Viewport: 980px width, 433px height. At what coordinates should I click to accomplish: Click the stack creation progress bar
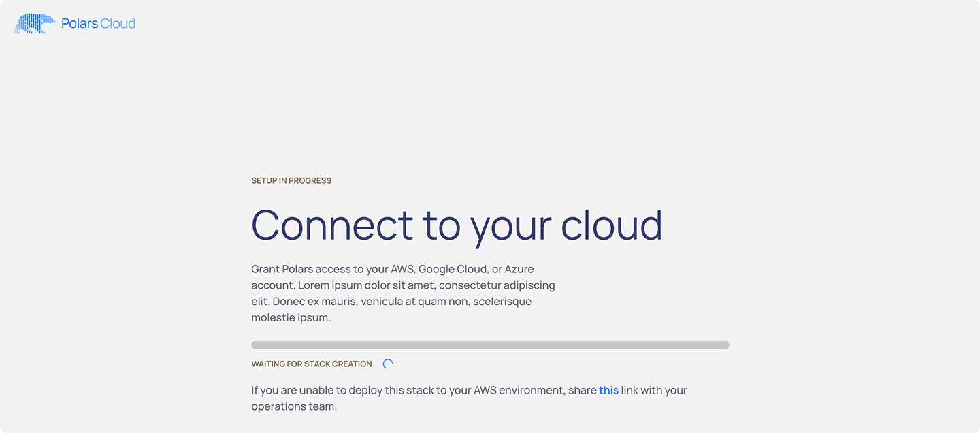click(x=490, y=345)
